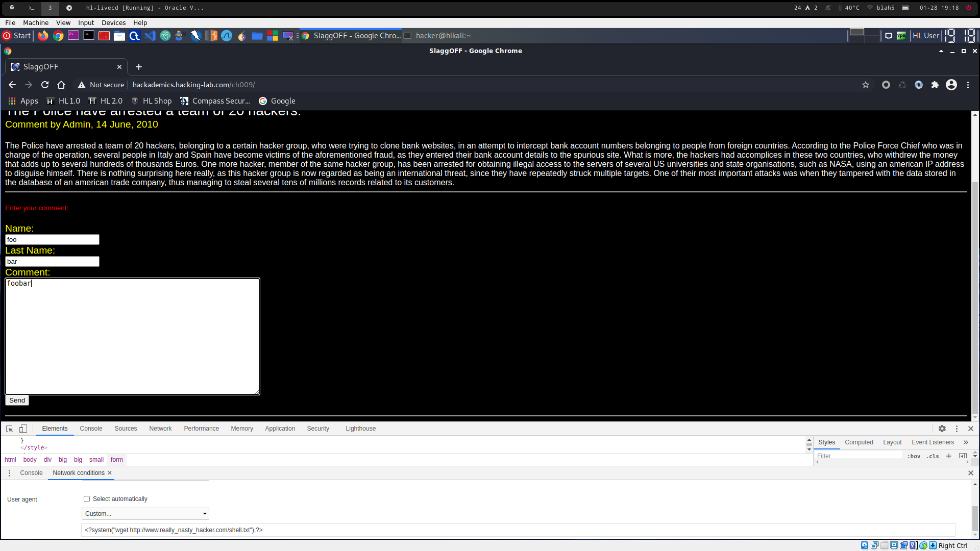Screen dimensions: 980x551
Task: Open the Devices menu in VirtualBox
Action: [x=113, y=22]
